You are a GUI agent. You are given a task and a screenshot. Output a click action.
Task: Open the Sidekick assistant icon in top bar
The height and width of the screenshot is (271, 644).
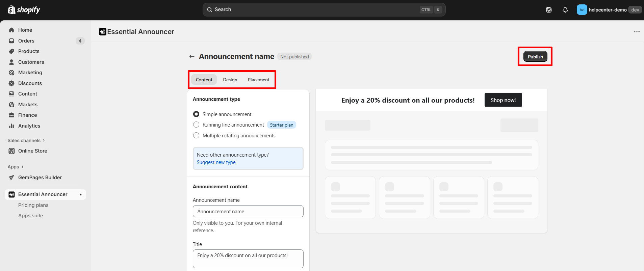click(x=549, y=10)
